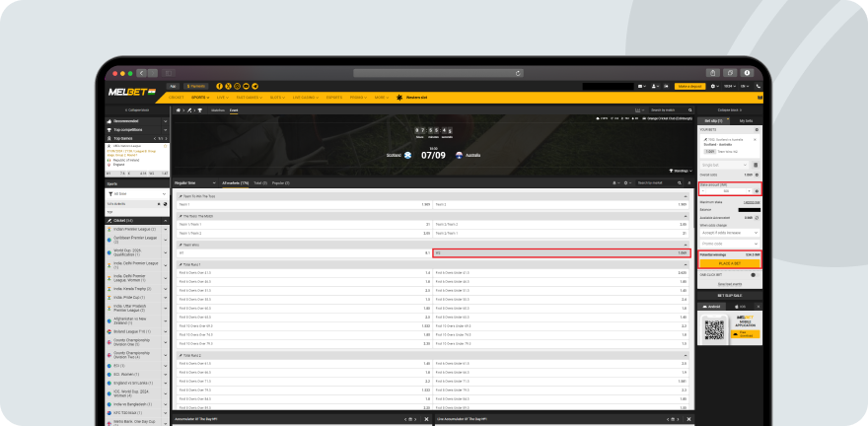Click the bet slip settings gear icon

coord(757,129)
